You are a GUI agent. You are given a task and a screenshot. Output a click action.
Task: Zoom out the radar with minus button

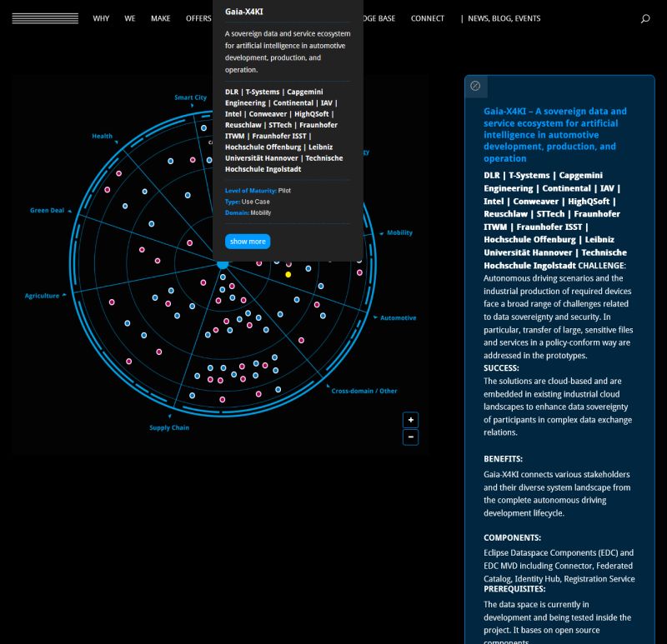coord(410,437)
